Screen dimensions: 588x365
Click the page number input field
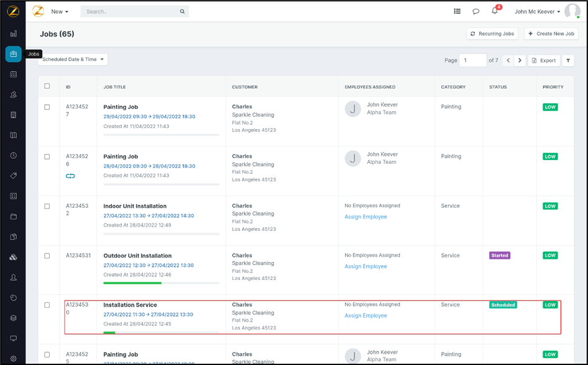tap(472, 60)
